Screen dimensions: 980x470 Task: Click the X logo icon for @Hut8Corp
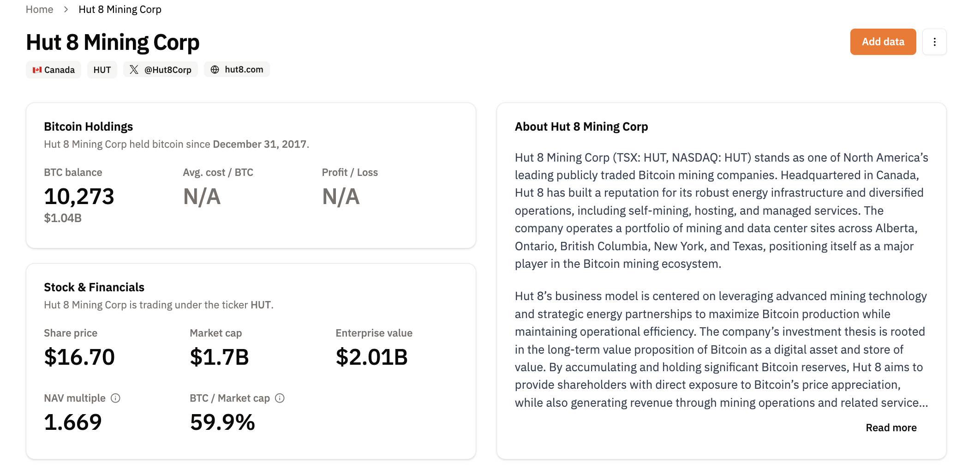[x=134, y=70]
